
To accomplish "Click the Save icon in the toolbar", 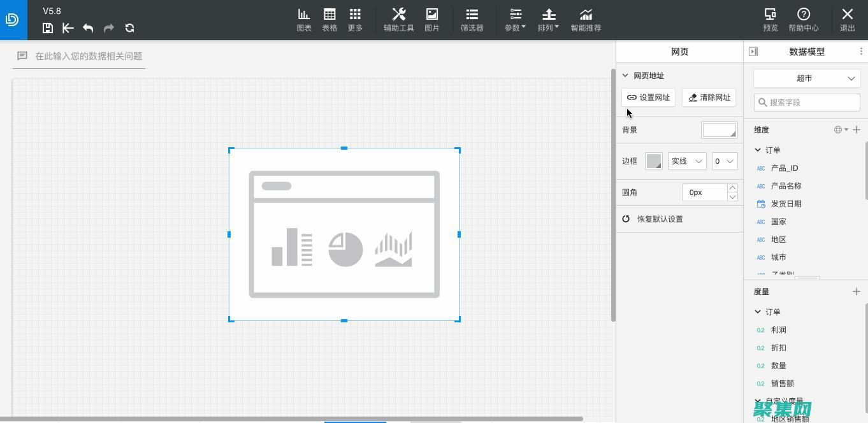I will coord(48,28).
